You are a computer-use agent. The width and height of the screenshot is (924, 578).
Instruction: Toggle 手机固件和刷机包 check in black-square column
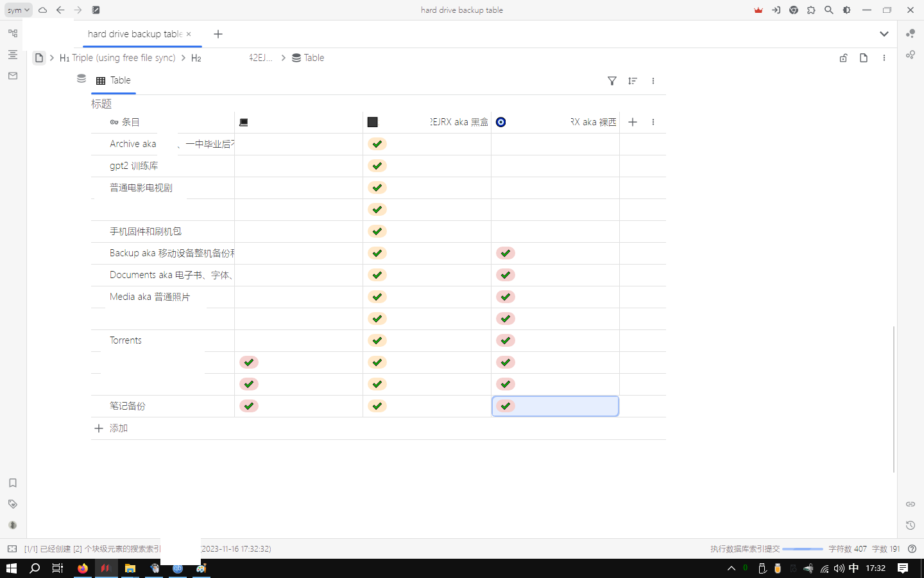pos(377,231)
